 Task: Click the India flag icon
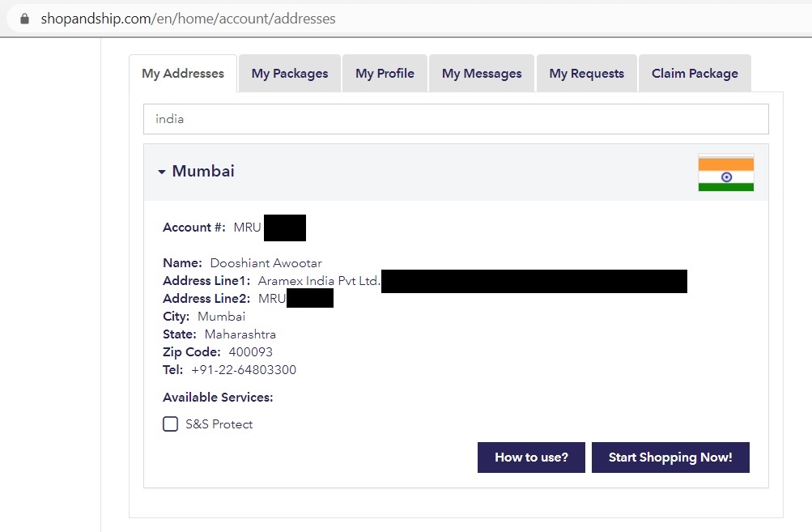(725, 172)
